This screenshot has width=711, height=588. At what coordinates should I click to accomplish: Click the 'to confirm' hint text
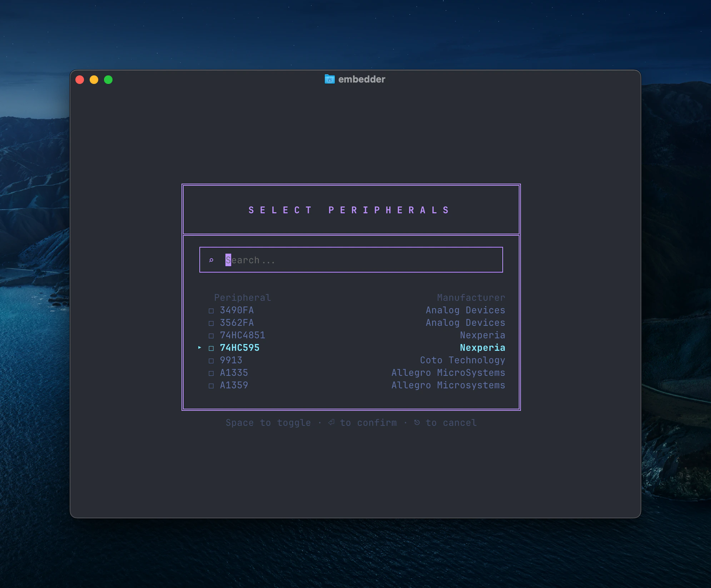[x=368, y=423]
